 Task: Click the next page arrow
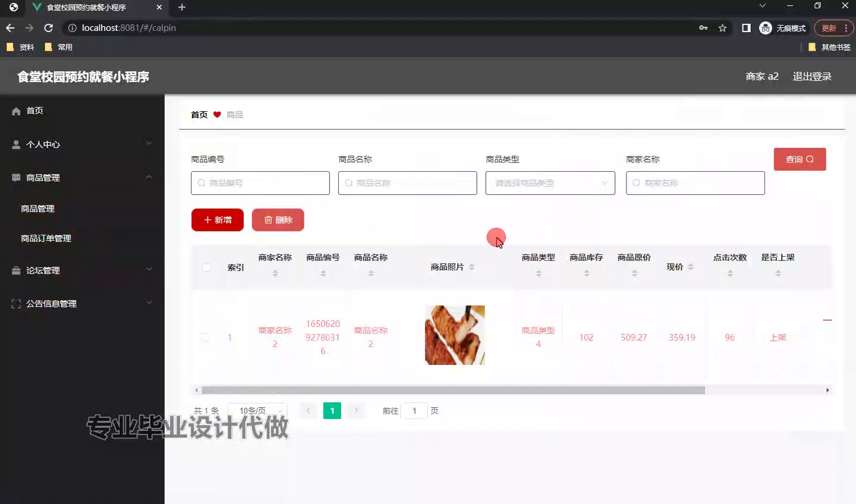tap(356, 411)
